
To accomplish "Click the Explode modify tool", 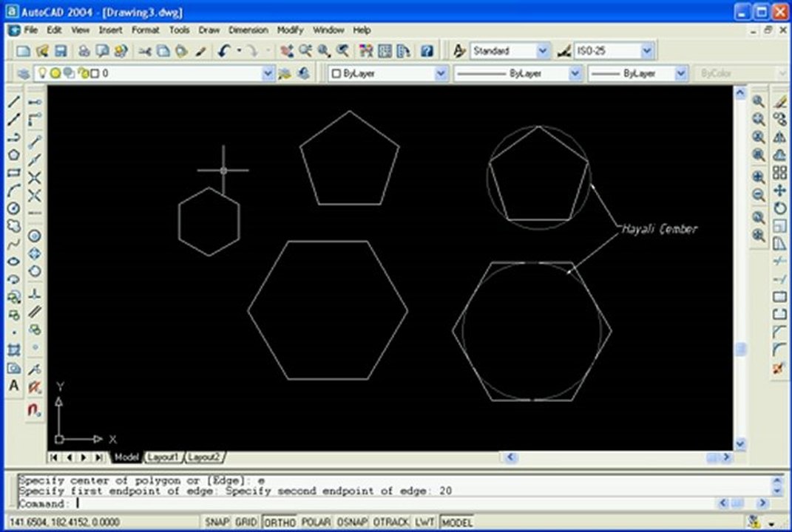I will click(x=780, y=367).
